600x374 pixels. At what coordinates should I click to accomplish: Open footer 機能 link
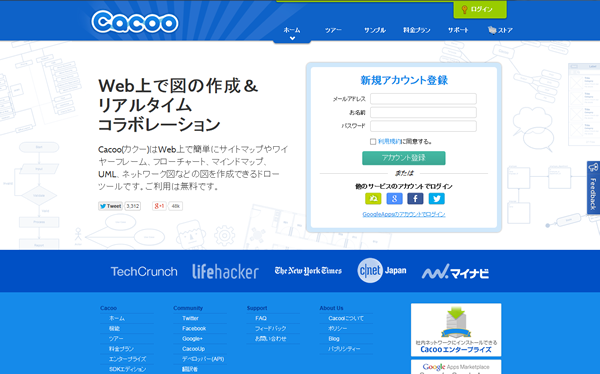pos(114,328)
